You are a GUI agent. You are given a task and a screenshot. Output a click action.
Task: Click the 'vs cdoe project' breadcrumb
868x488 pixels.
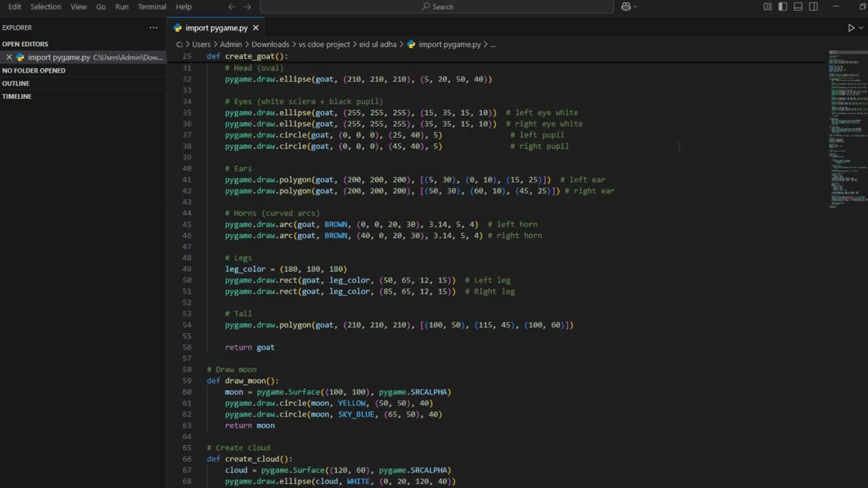click(324, 44)
